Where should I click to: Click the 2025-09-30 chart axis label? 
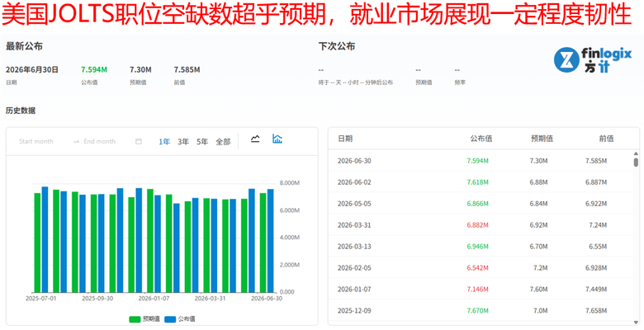coord(97,299)
